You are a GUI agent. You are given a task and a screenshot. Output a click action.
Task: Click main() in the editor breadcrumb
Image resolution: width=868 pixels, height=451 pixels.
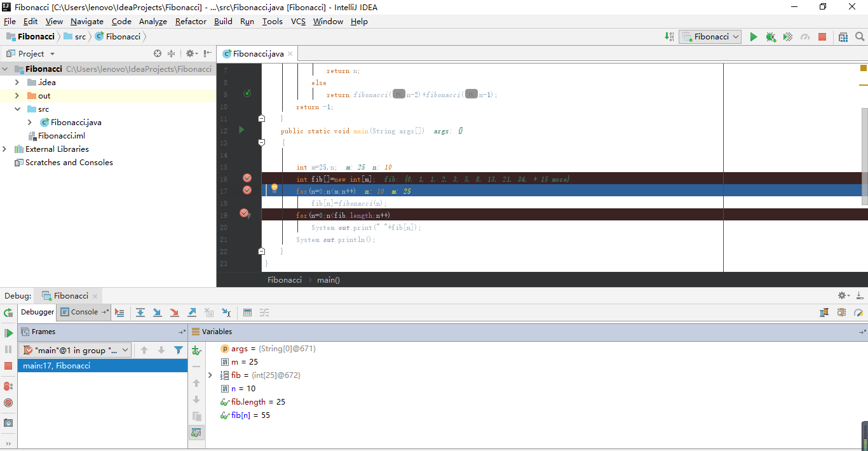click(329, 280)
